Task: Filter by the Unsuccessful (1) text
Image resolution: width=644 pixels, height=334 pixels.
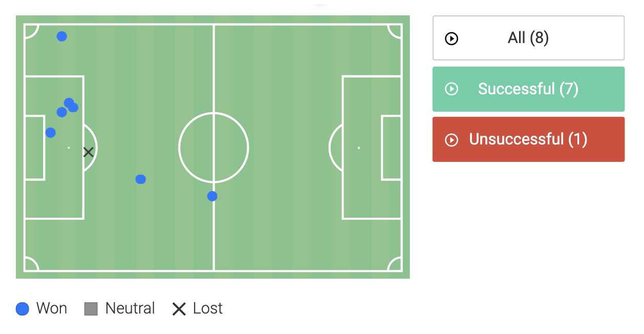Action: tap(528, 139)
